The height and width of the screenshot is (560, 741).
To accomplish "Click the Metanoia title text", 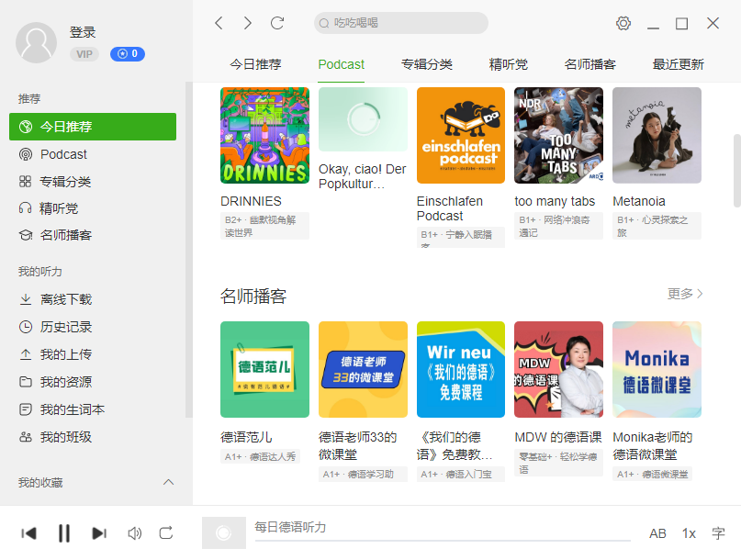I will coord(639,201).
